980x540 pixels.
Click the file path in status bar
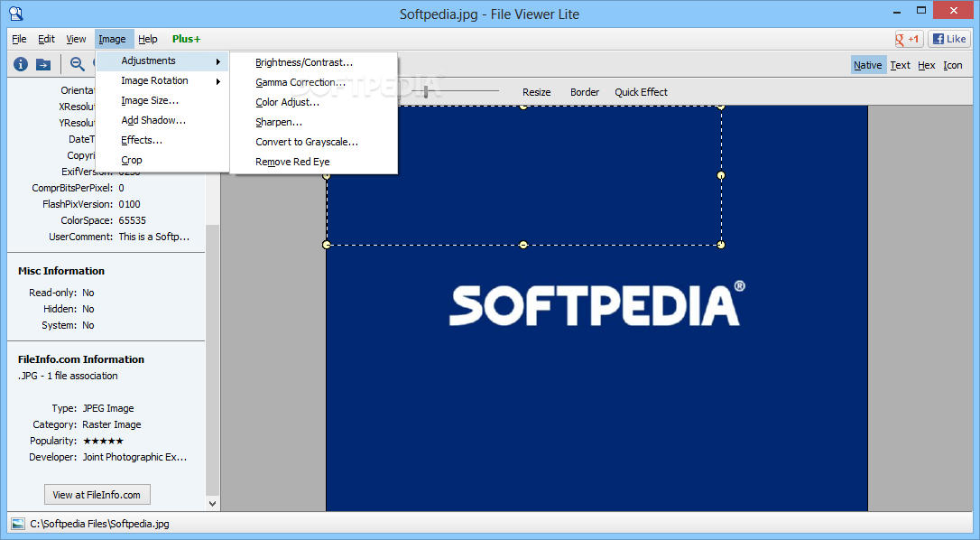(100, 524)
